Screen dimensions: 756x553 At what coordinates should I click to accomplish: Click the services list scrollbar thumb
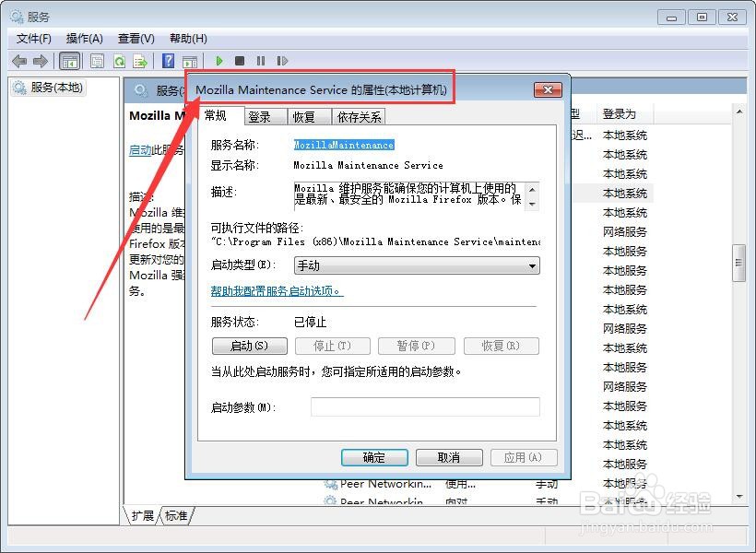(738, 263)
